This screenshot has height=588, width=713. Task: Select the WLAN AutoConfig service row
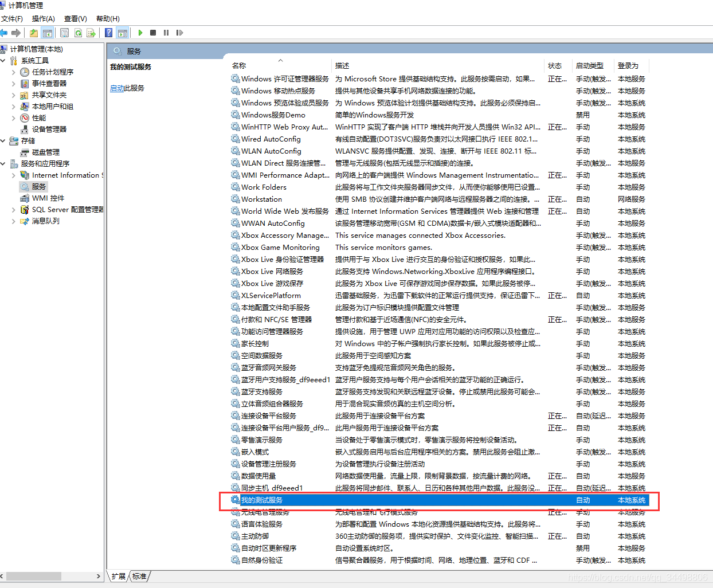(x=439, y=151)
